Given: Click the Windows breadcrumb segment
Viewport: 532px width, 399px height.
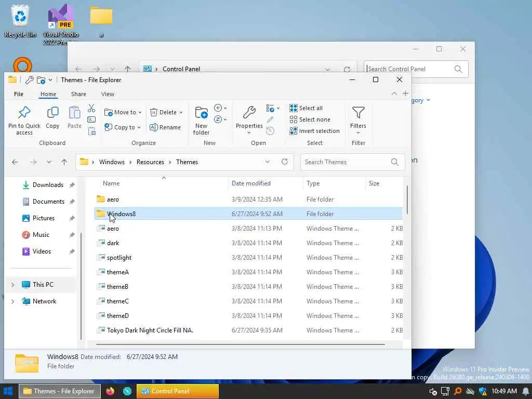Looking at the screenshot, I should 112,162.
